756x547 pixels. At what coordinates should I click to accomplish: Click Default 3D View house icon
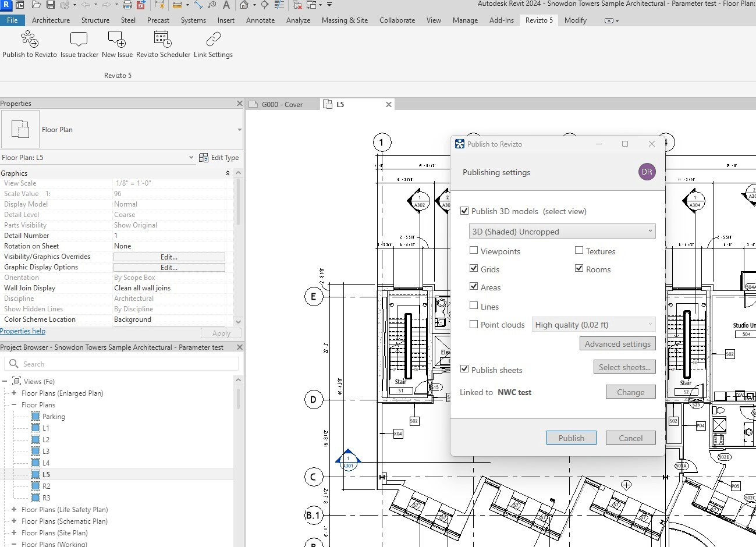(x=244, y=5)
